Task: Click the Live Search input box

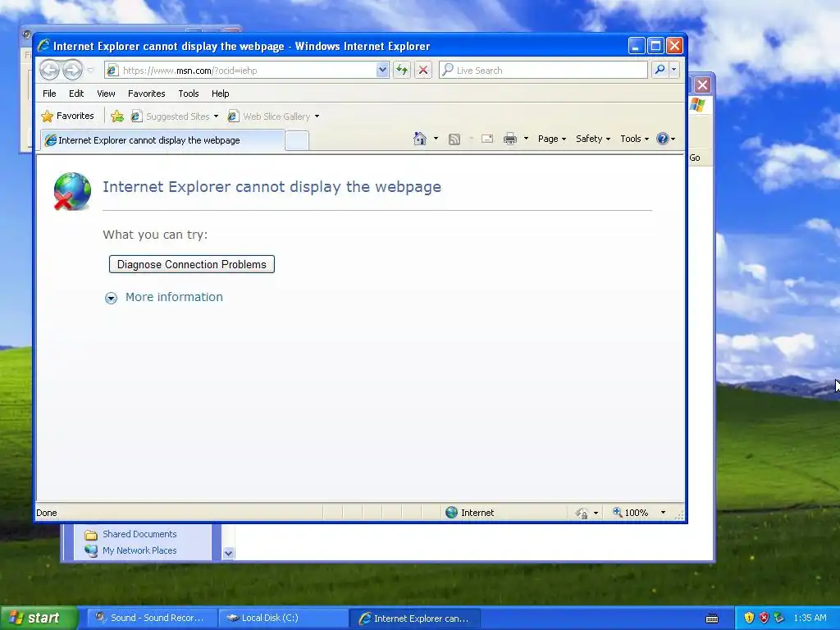Action: [543, 71]
